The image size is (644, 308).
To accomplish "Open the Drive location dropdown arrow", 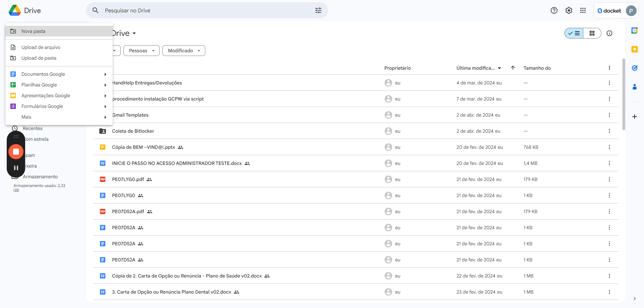I will (134, 33).
